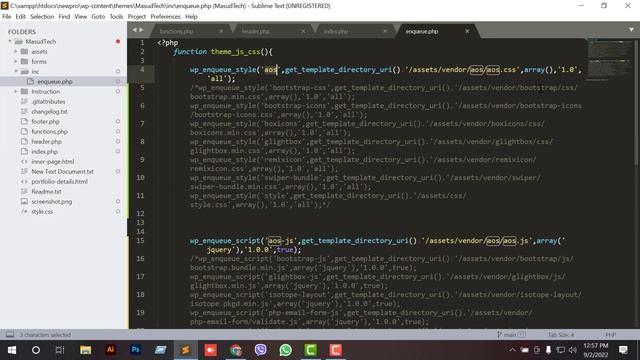Close the functions.php tab
Screen dimensions: 640x360
pyautogui.click(x=221, y=31)
